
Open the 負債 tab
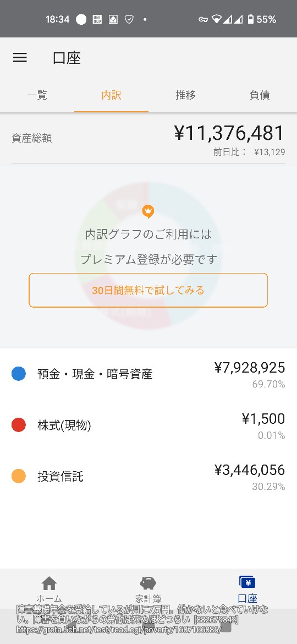point(260,95)
